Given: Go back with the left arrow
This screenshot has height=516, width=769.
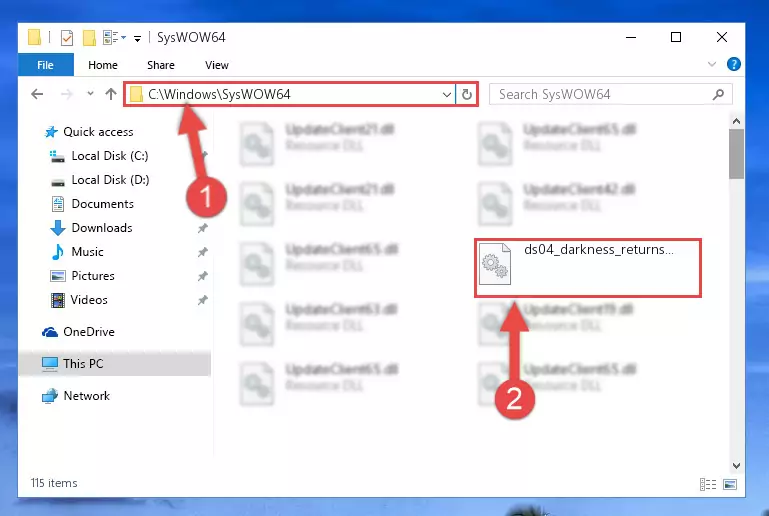Looking at the screenshot, I should (37, 94).
